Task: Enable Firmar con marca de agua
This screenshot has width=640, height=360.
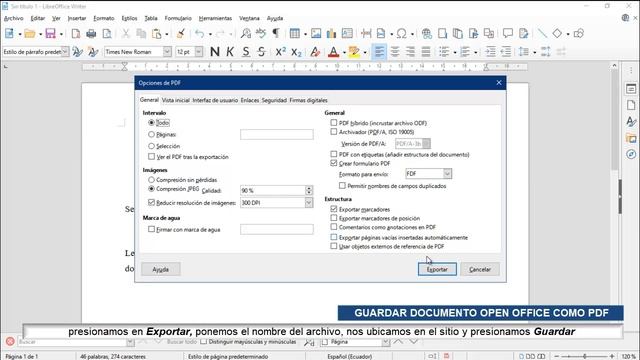Action: 151,229
